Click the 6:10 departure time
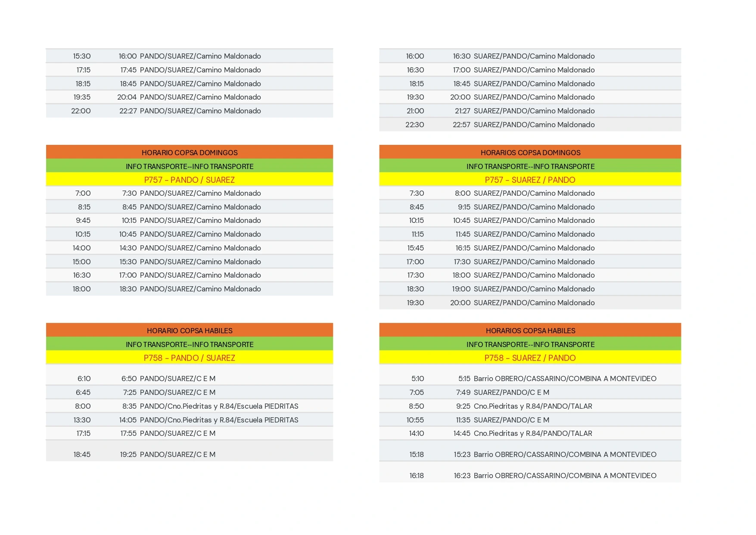The image size is (756, 535). pyautogui.click(x=84, y=379)
